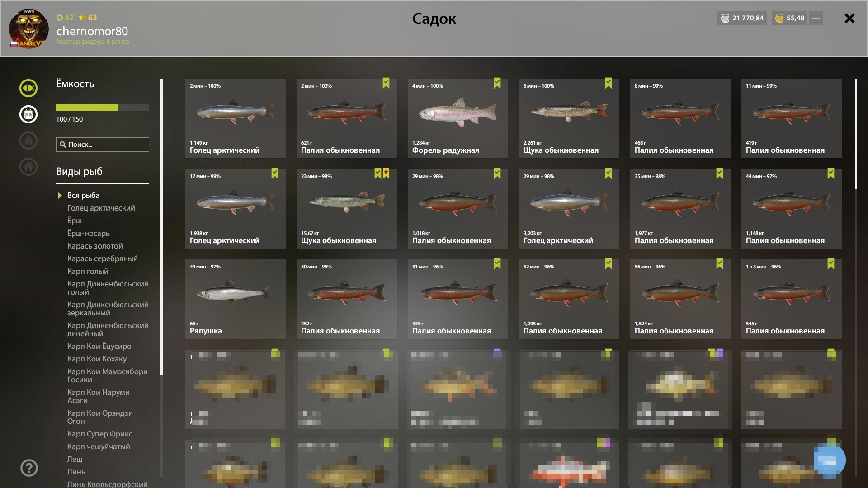868x488 pixels.
Task: Select Карп Кои Кохаку in species list
Action: tap(97, 359)
